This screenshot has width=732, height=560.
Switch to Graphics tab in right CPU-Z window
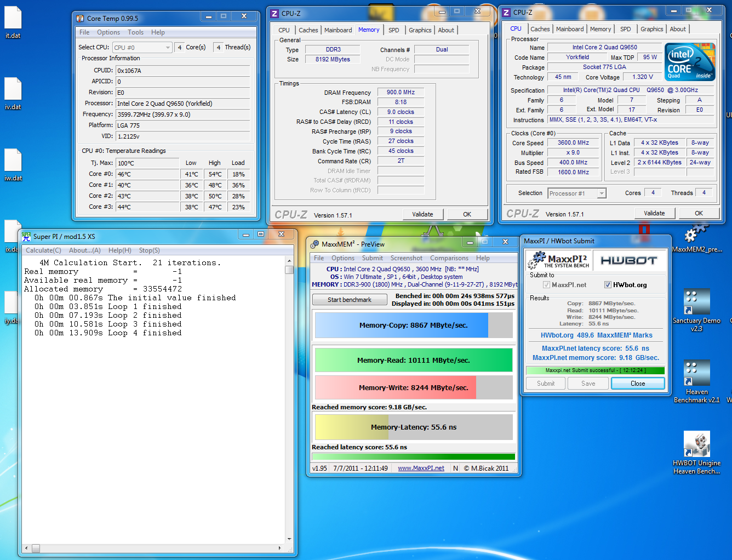(x=651, y=29)
